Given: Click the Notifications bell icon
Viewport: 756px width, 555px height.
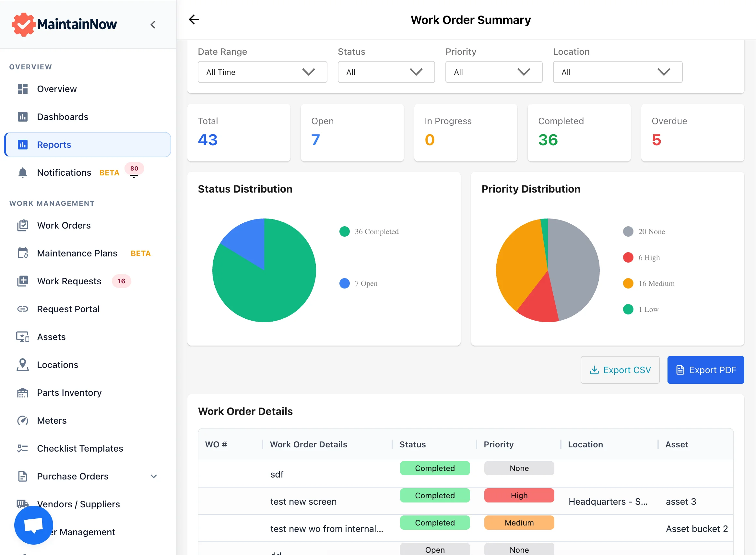Looking at the screenshot, I should pyautogui.click(x=22, y=173).
